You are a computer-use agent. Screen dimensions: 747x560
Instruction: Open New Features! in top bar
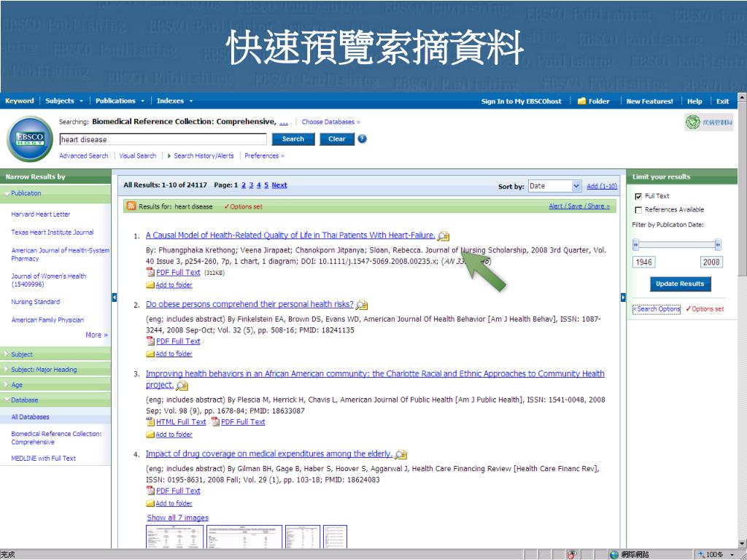point(649,101)
